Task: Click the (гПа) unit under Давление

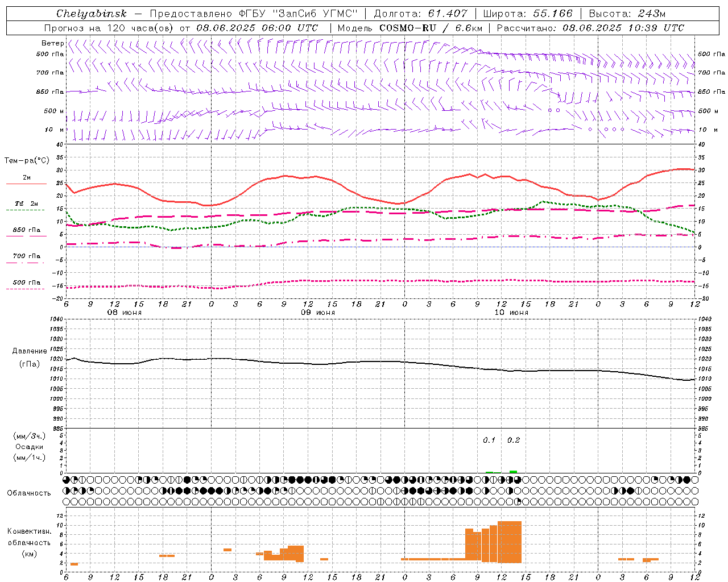Action: 30,364
